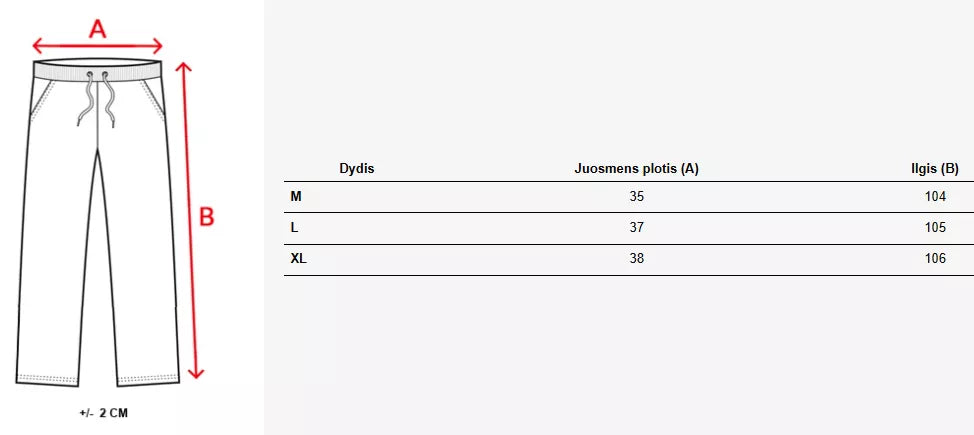Click the drawstring on the pants
Screen dimensions: 974x435
97,101
